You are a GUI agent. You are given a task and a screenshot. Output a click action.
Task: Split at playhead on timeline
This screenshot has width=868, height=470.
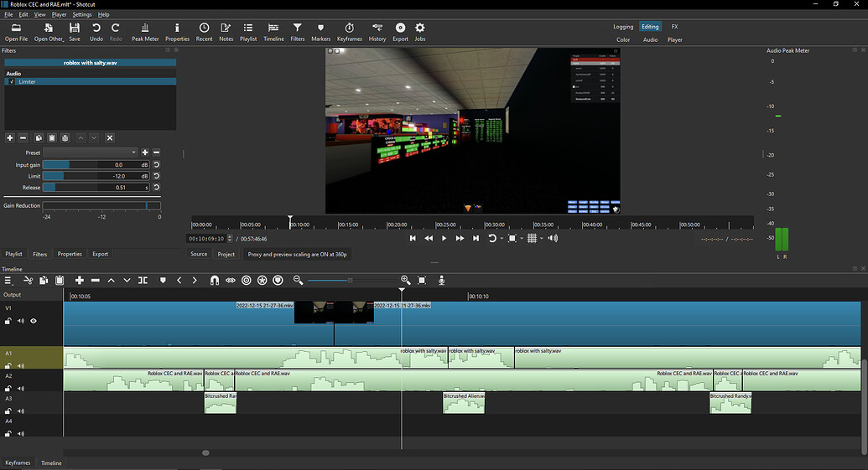(x=143, y=281)
